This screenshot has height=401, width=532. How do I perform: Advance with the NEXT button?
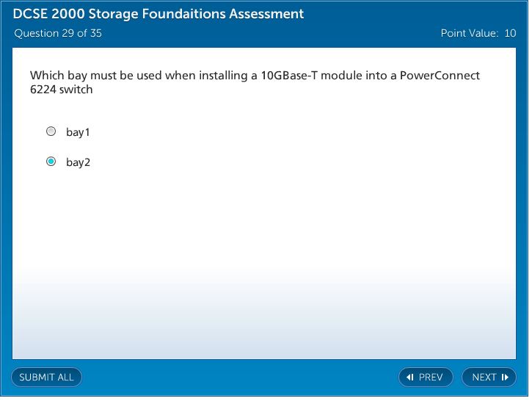coord(489,377)
